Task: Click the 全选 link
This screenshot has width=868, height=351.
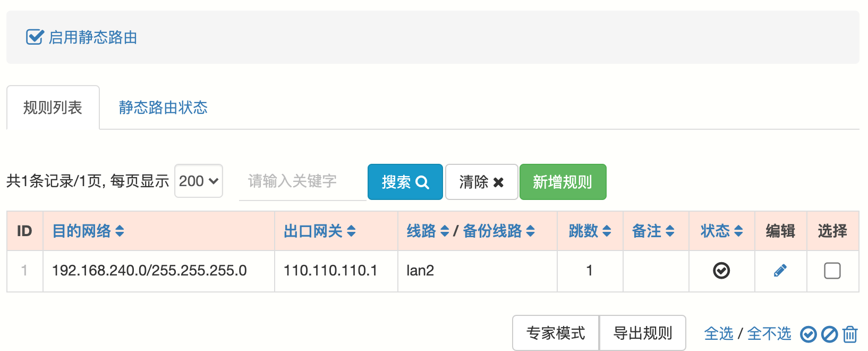Action: click(x=718, y=333)
